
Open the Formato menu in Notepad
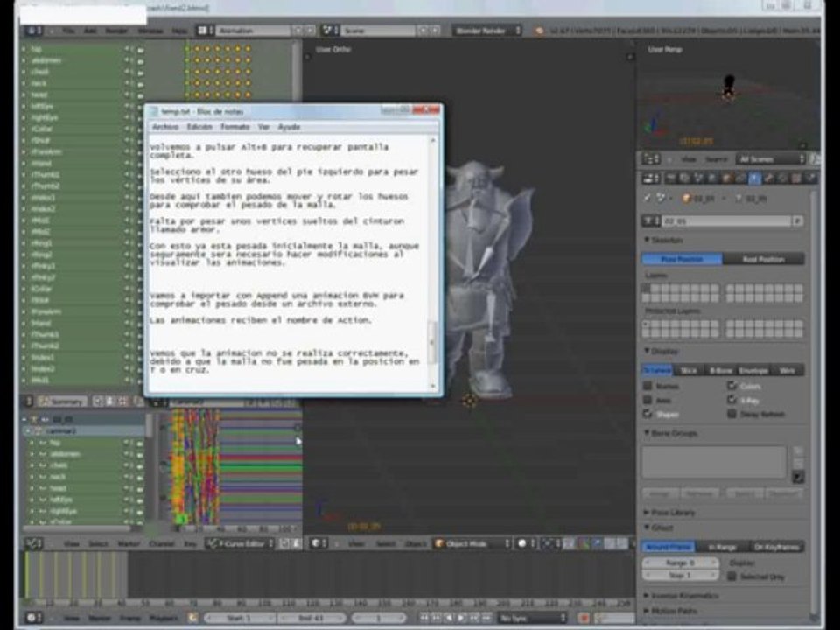tap(235, 127)
